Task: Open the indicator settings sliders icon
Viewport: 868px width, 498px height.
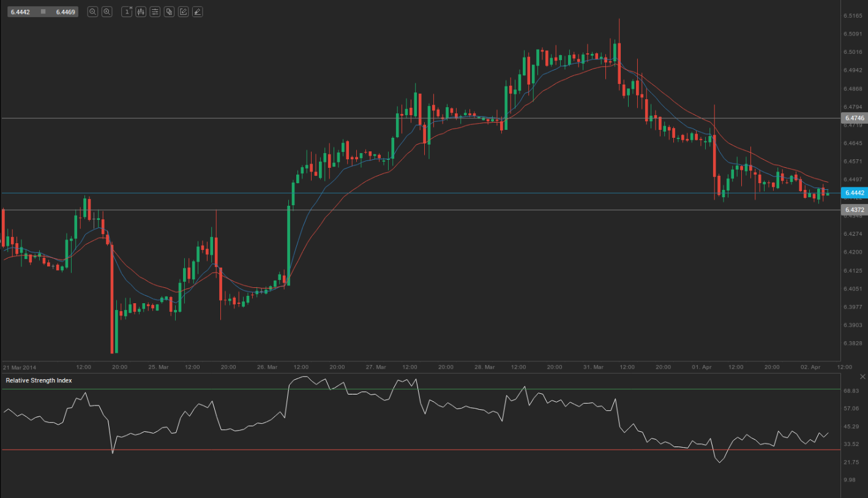Action: pos(154,11)
